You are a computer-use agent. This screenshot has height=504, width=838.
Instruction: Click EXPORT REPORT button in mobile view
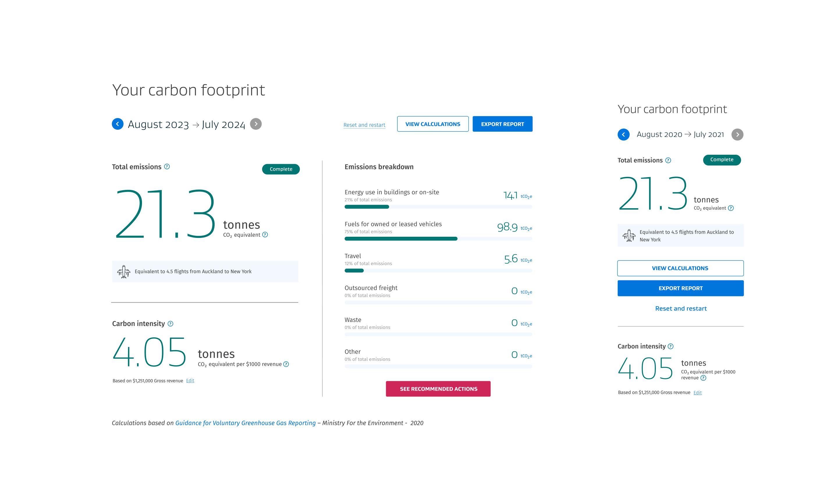tap(680, 288)
